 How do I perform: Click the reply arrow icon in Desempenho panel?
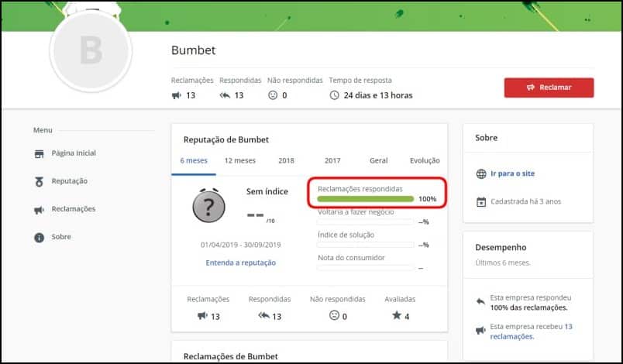[x=480, y=302]
